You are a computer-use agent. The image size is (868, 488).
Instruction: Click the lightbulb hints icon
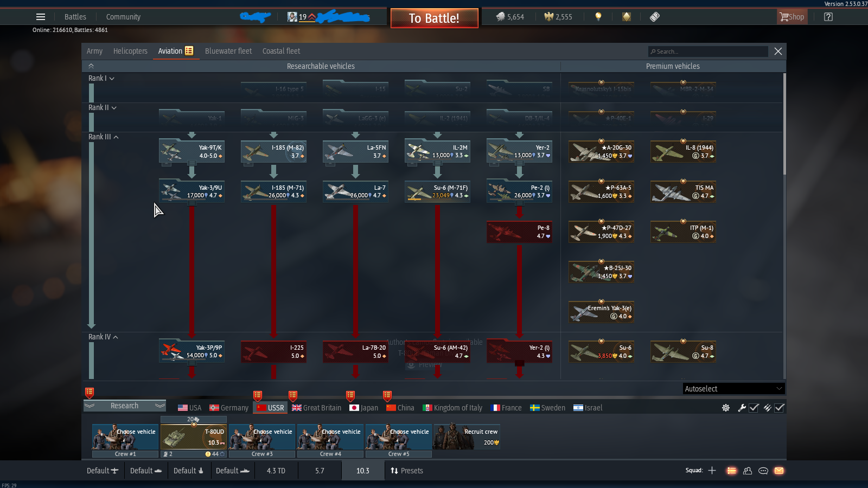598,17
